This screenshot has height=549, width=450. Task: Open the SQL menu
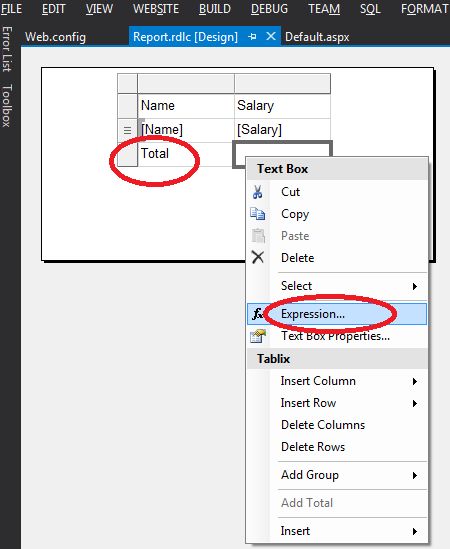click(x=370, y=9)
